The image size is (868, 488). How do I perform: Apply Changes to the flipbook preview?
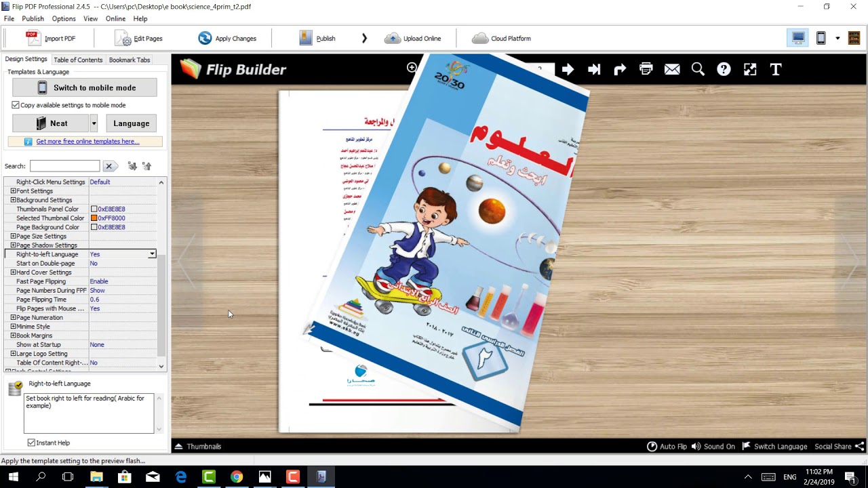227,39
